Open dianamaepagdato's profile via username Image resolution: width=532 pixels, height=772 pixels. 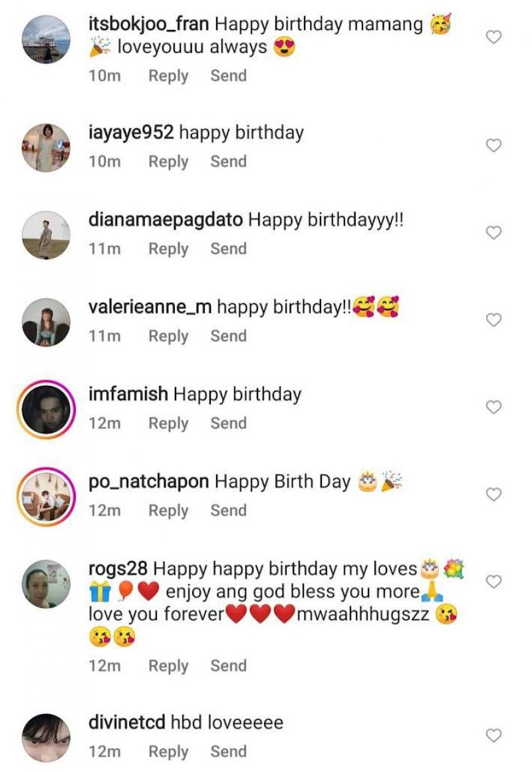pos(166,220)
